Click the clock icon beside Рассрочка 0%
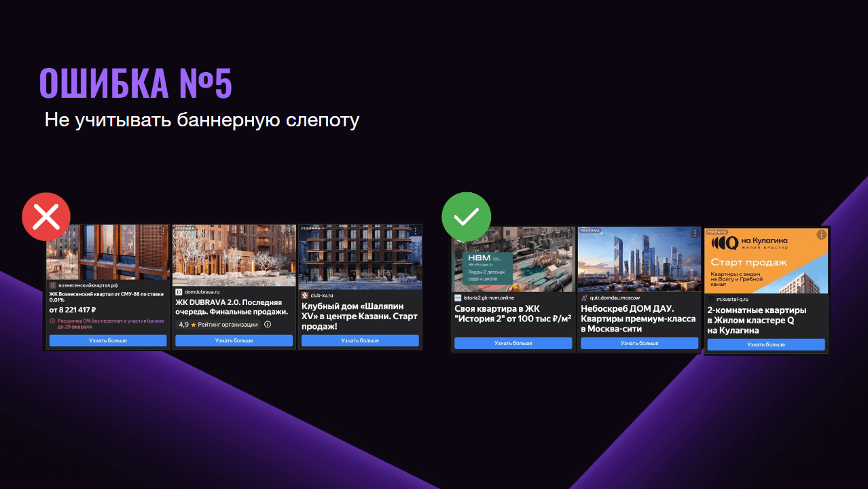This screenshot has height=489, width=868. [52, 320]
